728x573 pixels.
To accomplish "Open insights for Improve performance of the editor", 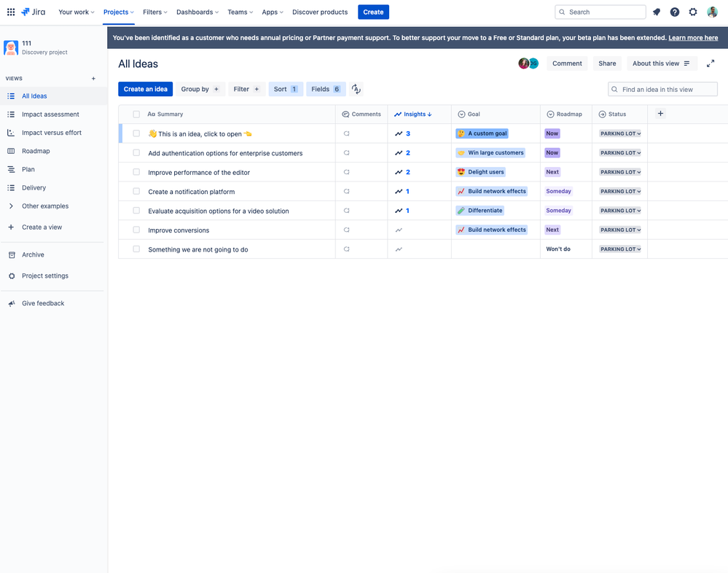I will [x=402, y=172].
